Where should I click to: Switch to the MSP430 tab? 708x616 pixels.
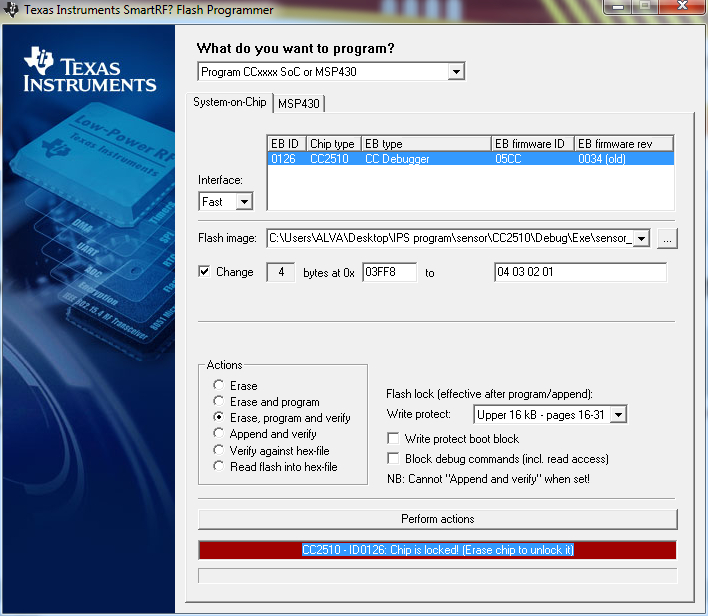click(x=299, y=104)
